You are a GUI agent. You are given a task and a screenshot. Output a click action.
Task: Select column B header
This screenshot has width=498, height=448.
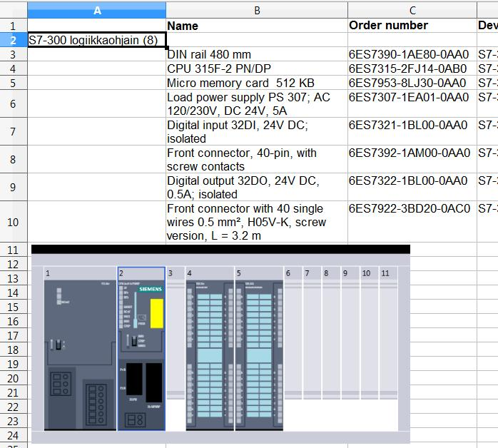click(257, 10)
